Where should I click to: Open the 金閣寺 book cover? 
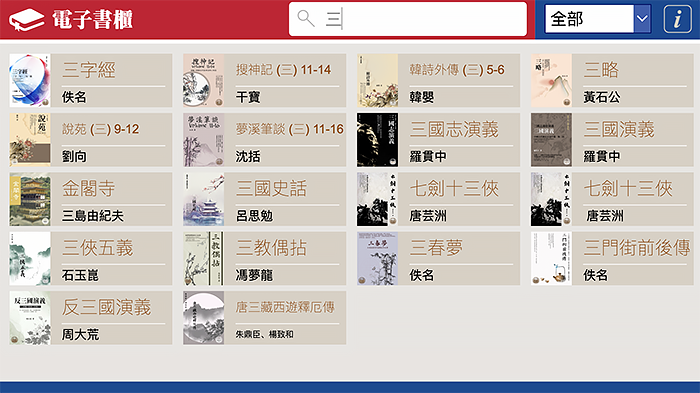point(30,199)
